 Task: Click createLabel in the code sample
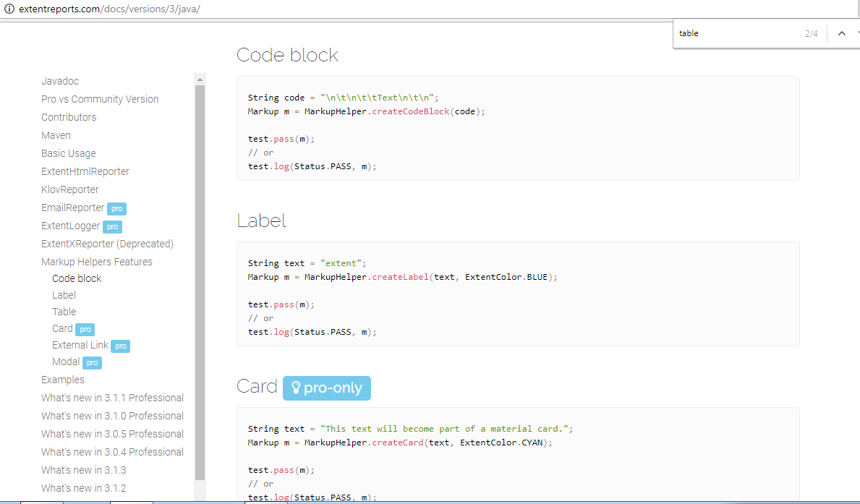pyautogui.click(x=401, y=278)
